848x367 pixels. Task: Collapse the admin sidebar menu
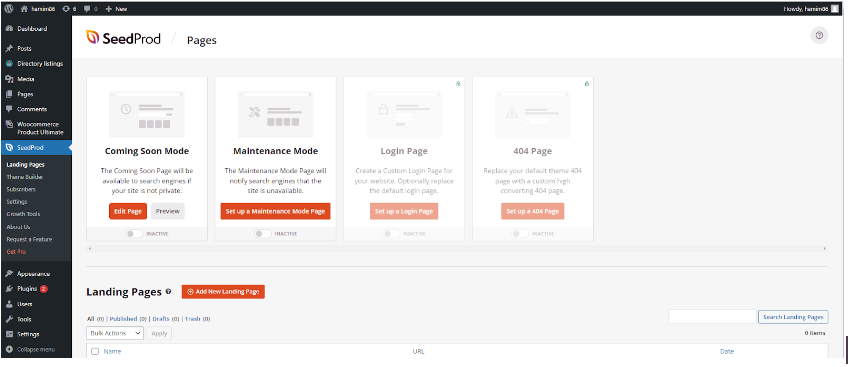(36, 349)
